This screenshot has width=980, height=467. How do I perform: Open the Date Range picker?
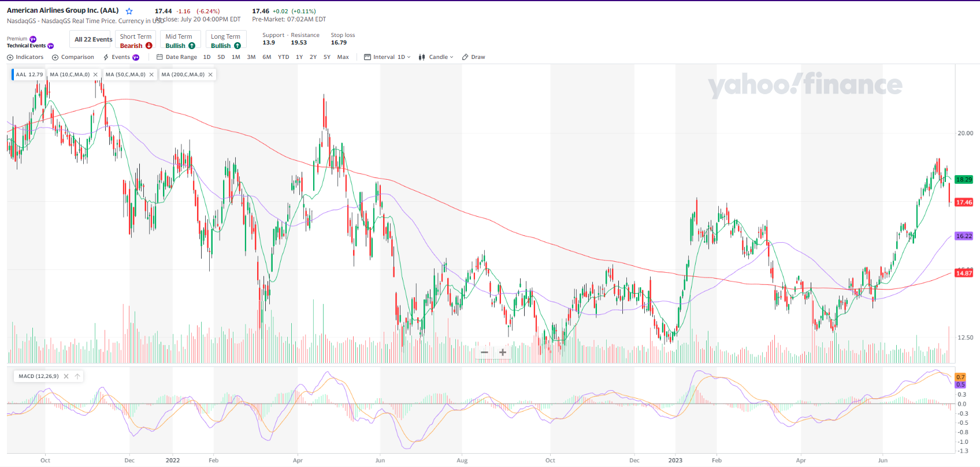177,57
